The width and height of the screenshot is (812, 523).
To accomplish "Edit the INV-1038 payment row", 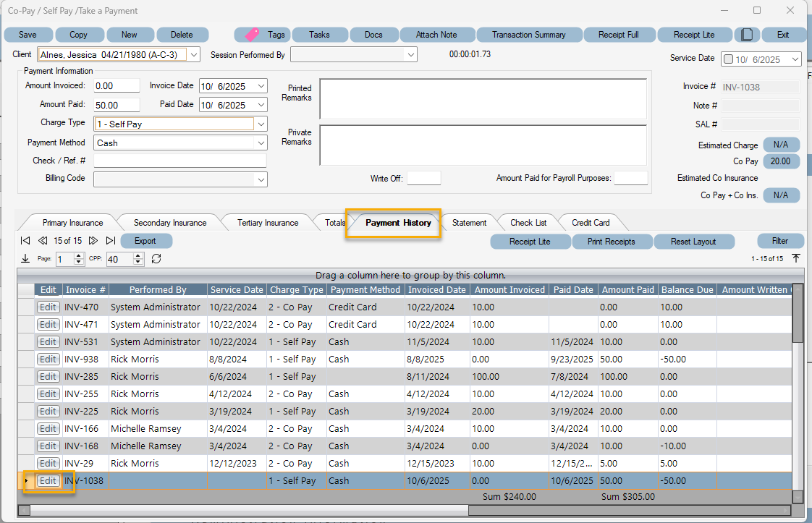I will pyautogui.click(x=48, y=480).
